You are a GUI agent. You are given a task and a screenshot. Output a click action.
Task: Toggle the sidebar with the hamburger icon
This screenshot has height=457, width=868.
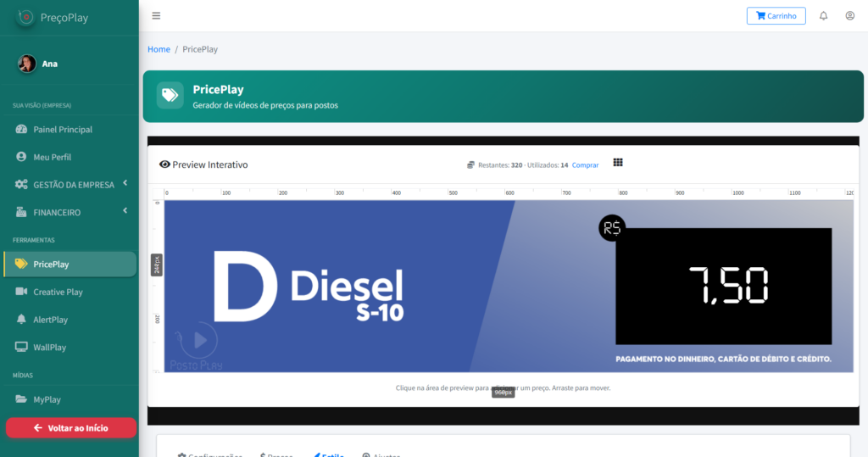point(156,16)
